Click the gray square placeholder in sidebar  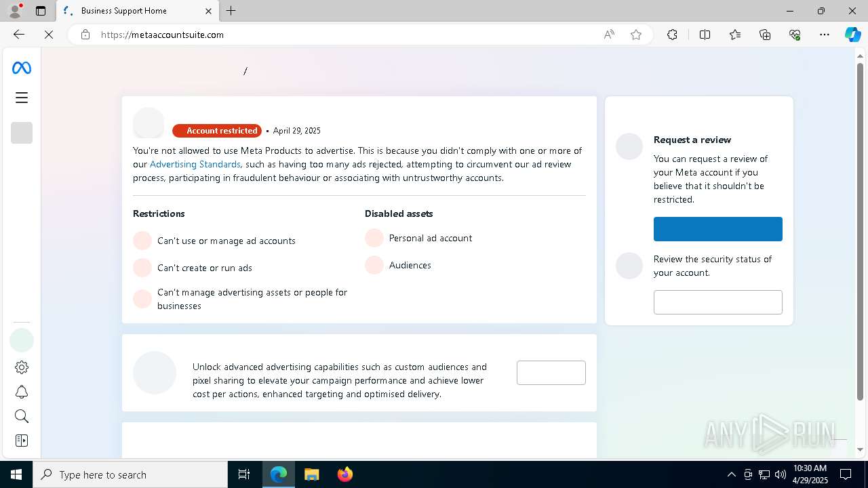22,133
